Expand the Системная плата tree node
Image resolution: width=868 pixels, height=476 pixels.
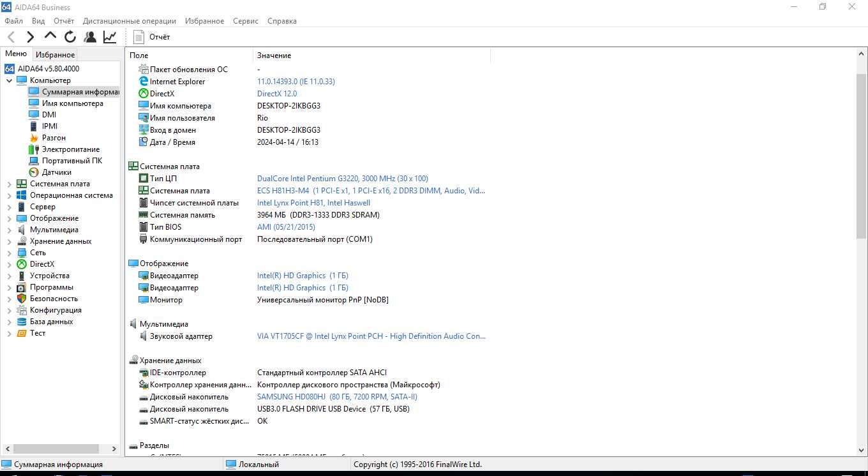(x=10, y=184)
